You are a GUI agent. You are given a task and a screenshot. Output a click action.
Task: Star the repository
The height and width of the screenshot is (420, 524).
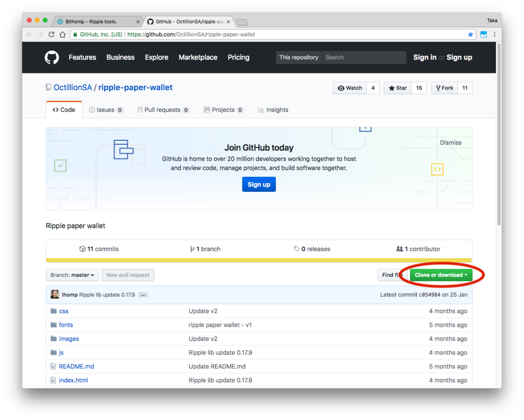click(x=398, y=88)
